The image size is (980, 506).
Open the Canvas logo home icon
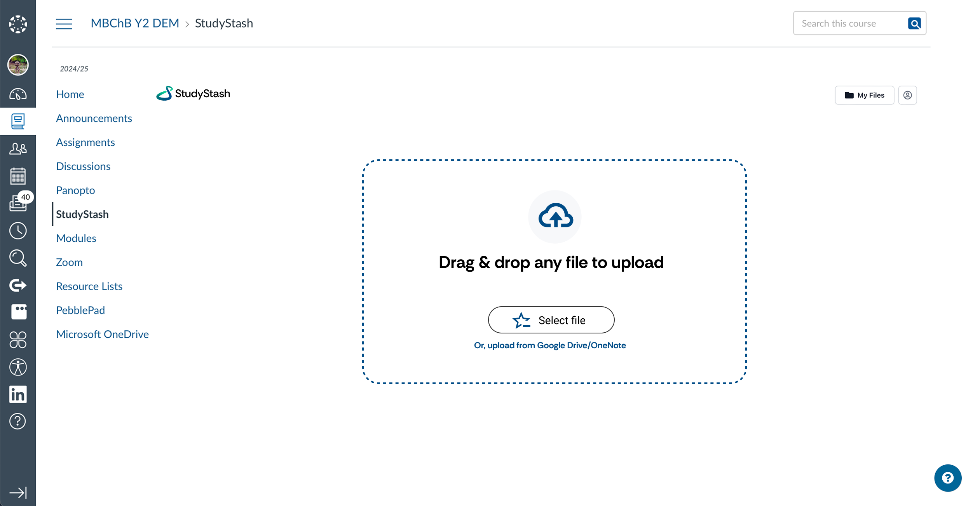pyautogui.click(x=18, y=24)
